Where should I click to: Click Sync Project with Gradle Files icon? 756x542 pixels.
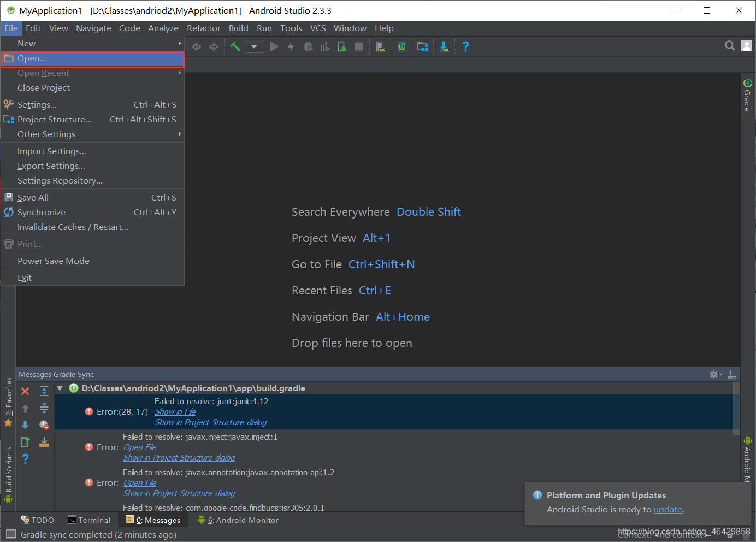coord(401,46)
